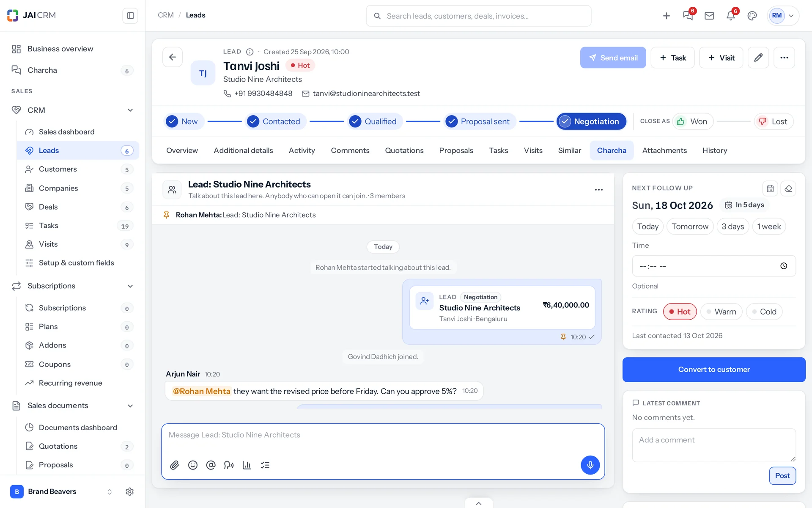Switch to the Overview tab

pos(182,150)
